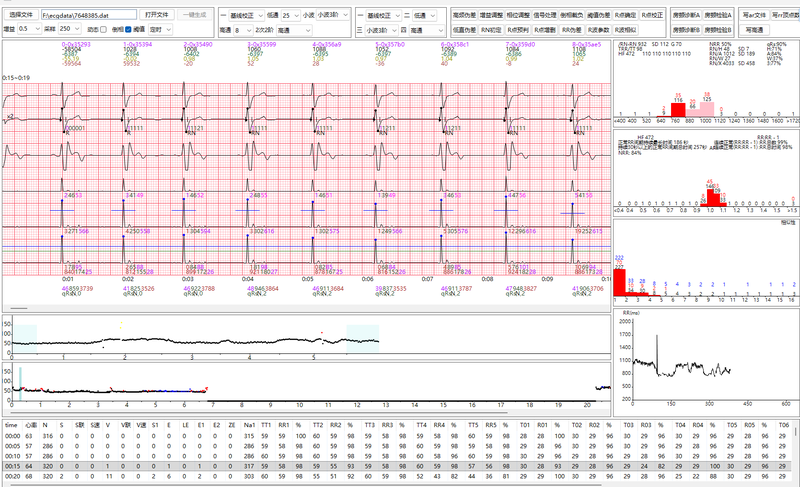Click the RR伪差 button

pyautogui.click(x=571, y=31)
